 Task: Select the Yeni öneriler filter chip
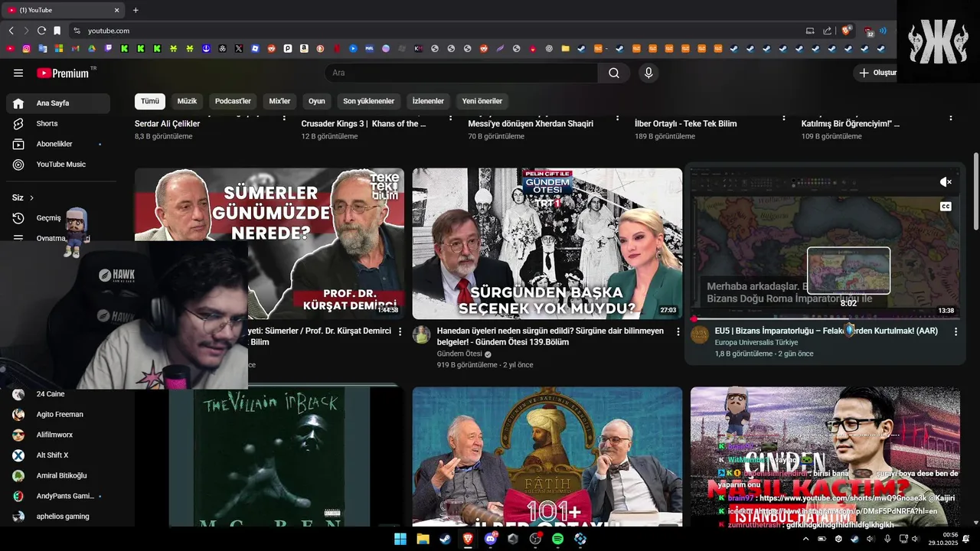[482, 101]
